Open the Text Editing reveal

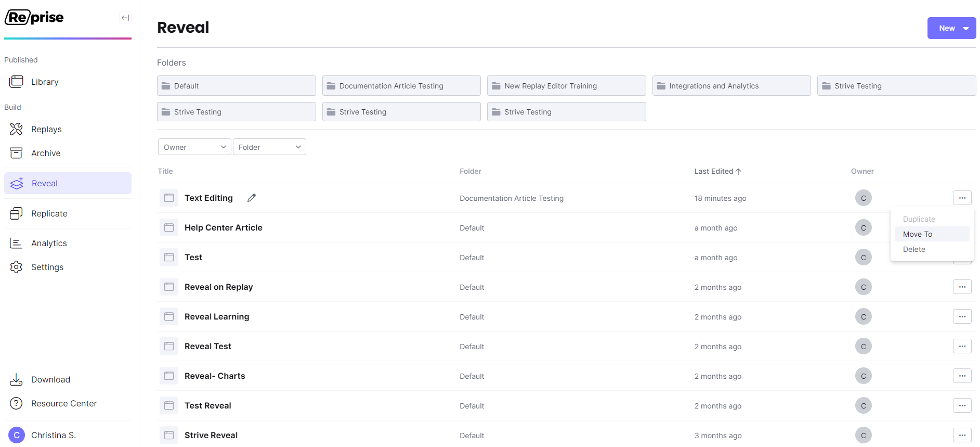[x=208, y=198]
